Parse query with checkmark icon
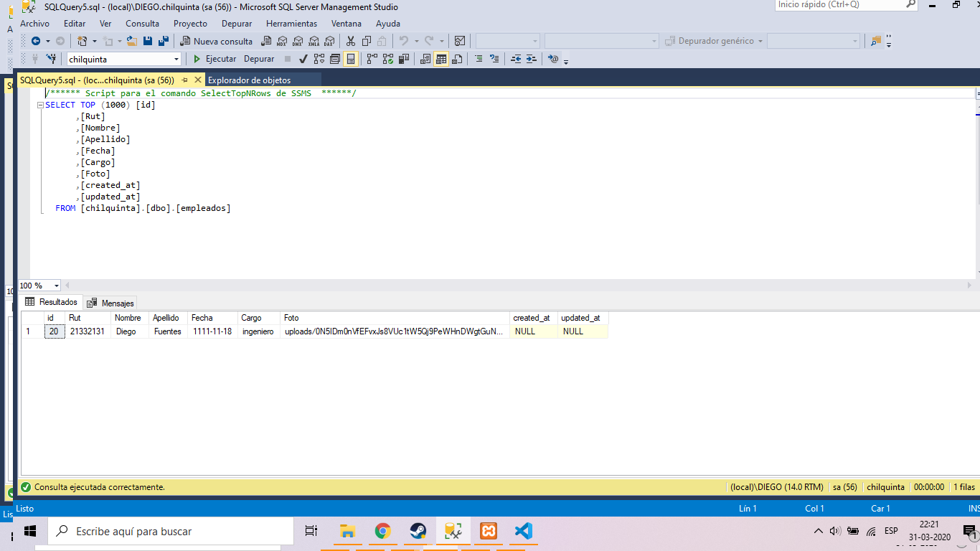 click(303, 59)
